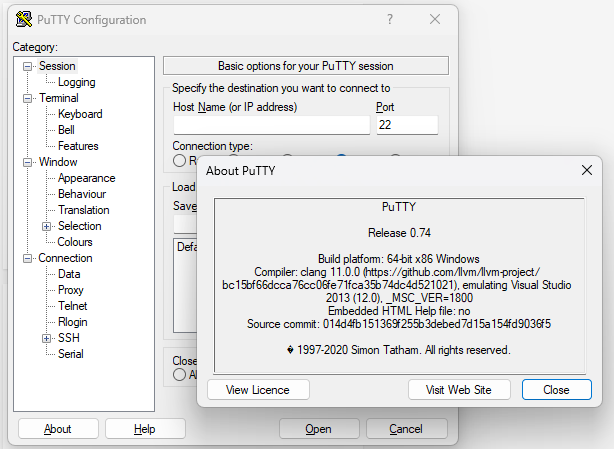Screen dimensions: 614x449
Task: Click the Port field showing 22
Action: click(407, 125)
